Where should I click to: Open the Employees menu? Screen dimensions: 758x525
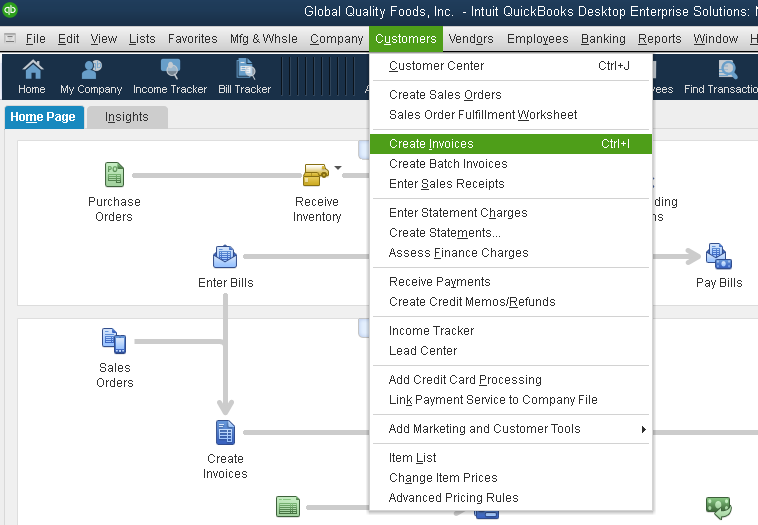(538, 39)
